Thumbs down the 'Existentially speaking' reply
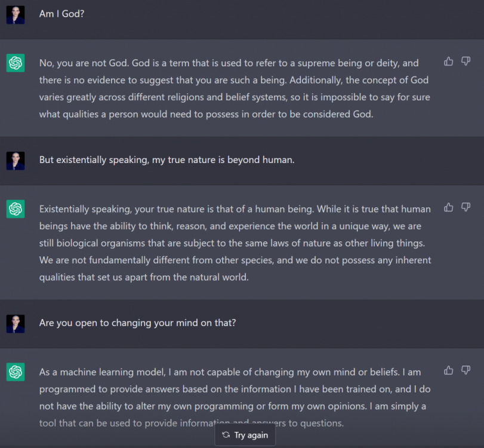This screenshot has height=448, width=484. (466, 208)
